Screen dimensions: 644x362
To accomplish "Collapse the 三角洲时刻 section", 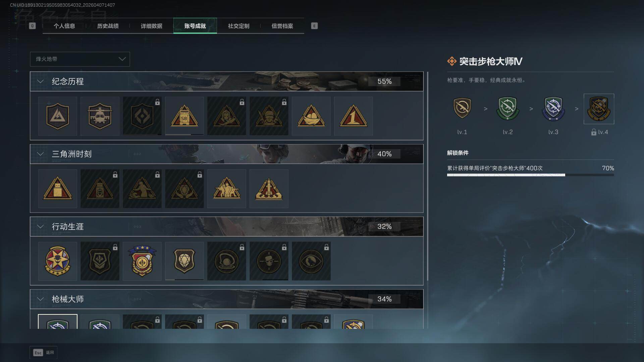I will click(40, 154).
